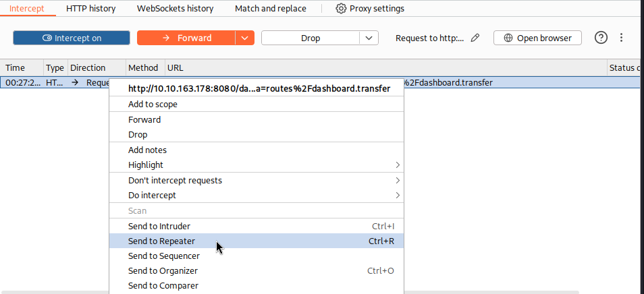Image resolution: width=644 pixels, height=294 pixels.
Task: Switch to the HTTP history tab
Action: [90, 8]
